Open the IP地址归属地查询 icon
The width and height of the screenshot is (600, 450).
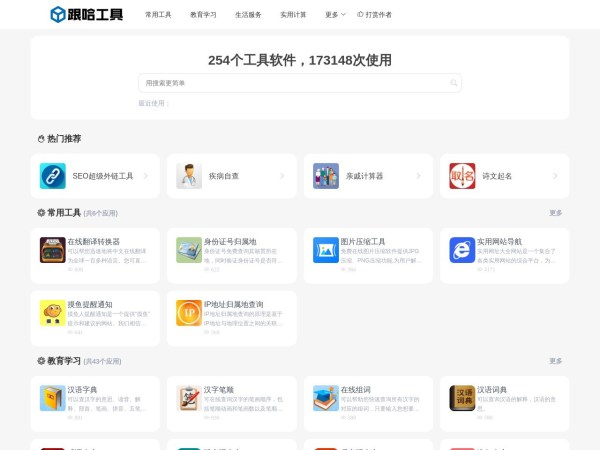tap(189, 313)
